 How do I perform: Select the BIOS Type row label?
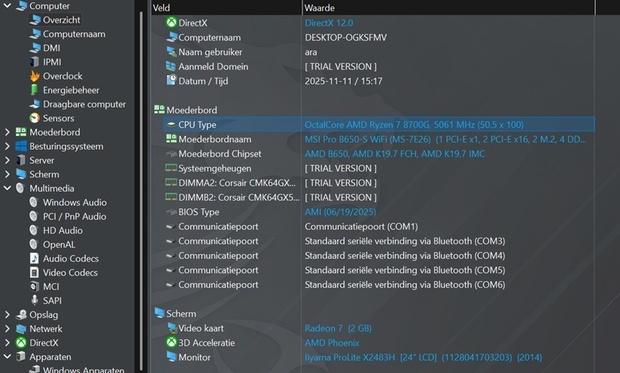pyautogui.click(x=198, y=212)
